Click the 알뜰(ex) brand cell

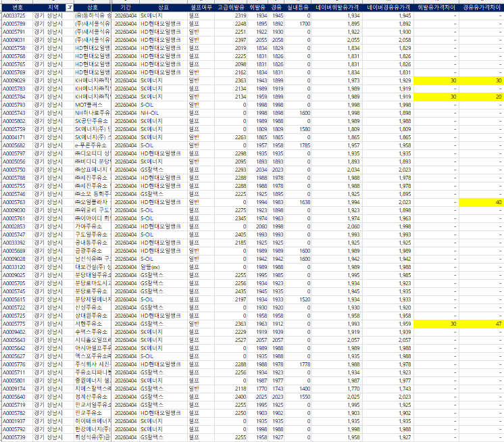[x=163, y=267]
